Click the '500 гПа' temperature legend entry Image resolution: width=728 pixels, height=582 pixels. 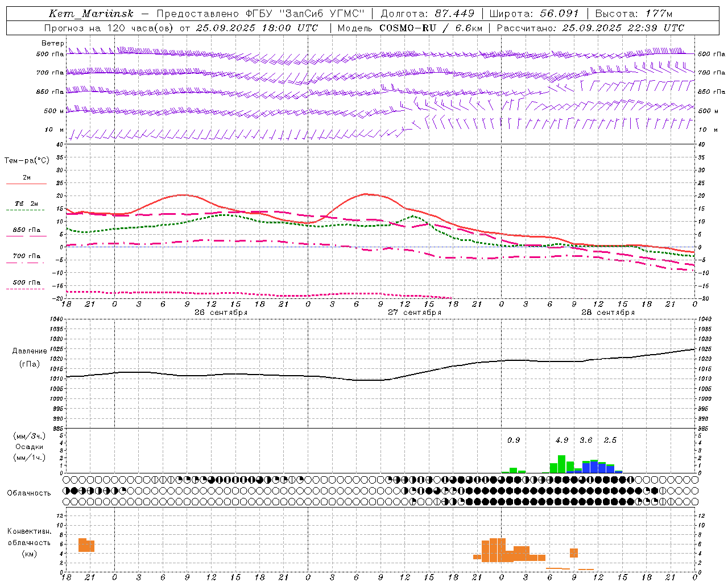(x=27, y=282)
